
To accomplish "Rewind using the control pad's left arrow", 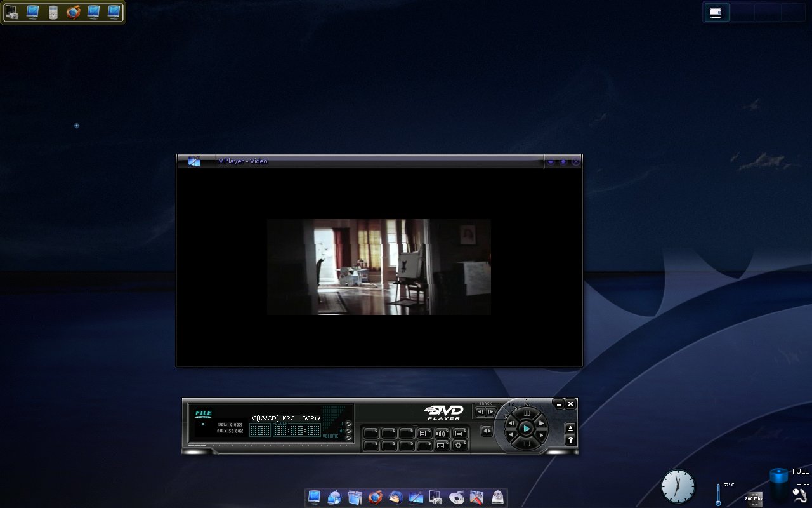I will [512, 435].
